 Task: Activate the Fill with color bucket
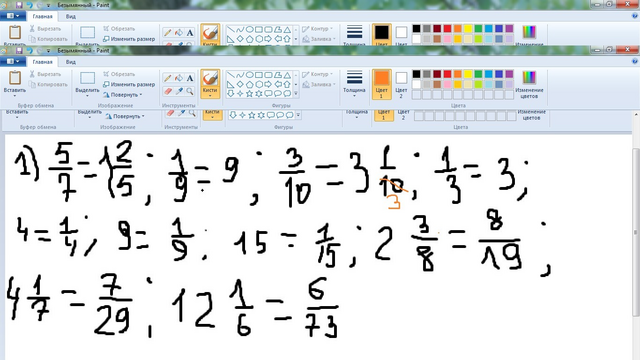(x=179, y=78)
